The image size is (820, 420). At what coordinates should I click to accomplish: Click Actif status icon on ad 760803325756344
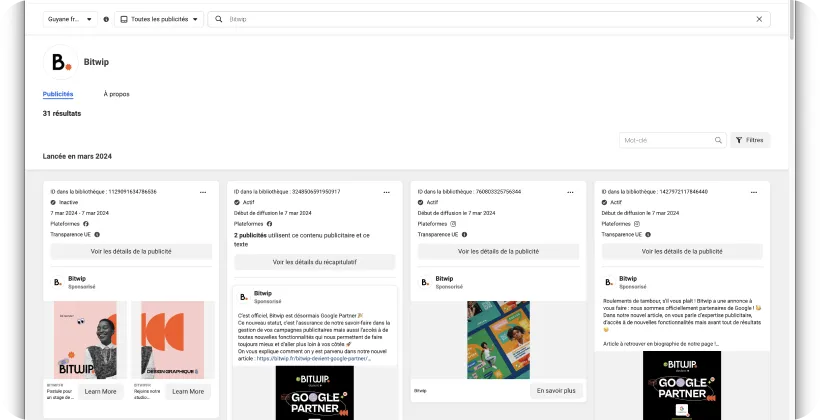[420, 202]
